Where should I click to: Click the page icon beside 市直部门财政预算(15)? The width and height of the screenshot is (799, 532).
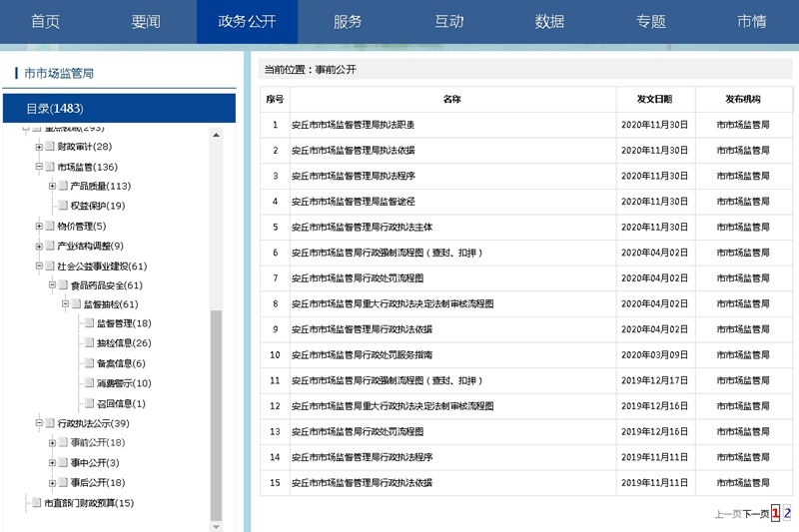point(36,502)
